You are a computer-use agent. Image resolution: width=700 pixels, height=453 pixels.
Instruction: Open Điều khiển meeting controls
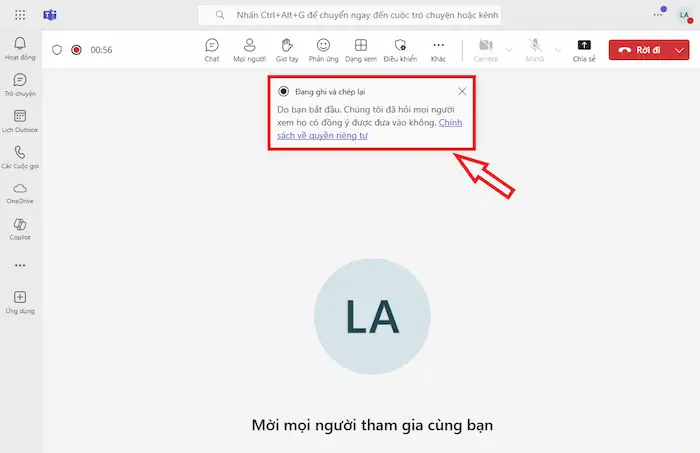point(400,49)
